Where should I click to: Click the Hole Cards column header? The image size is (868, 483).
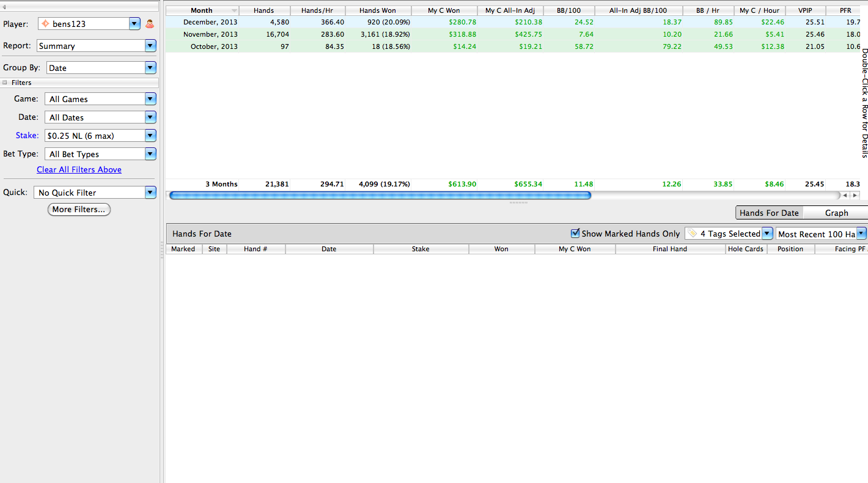[x=746, y=249]
